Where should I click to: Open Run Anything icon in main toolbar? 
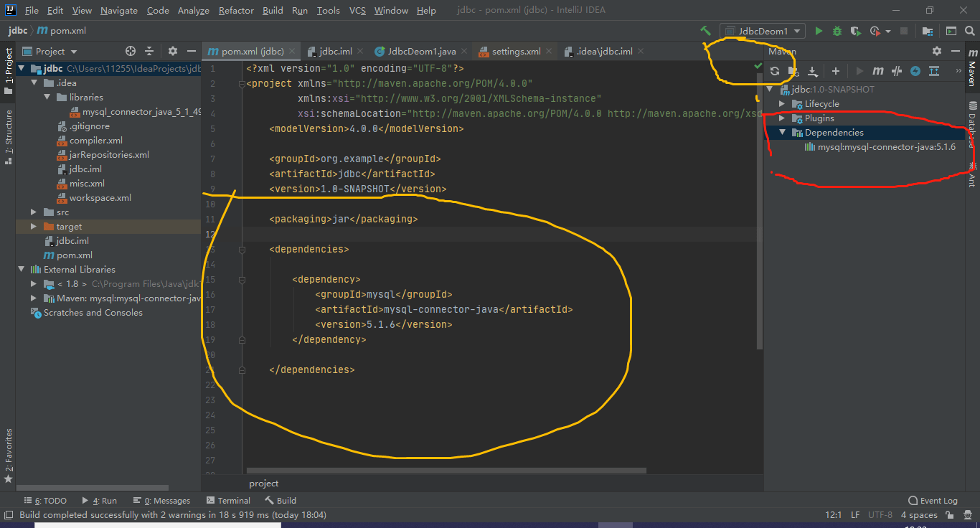[x=951, y=31]
